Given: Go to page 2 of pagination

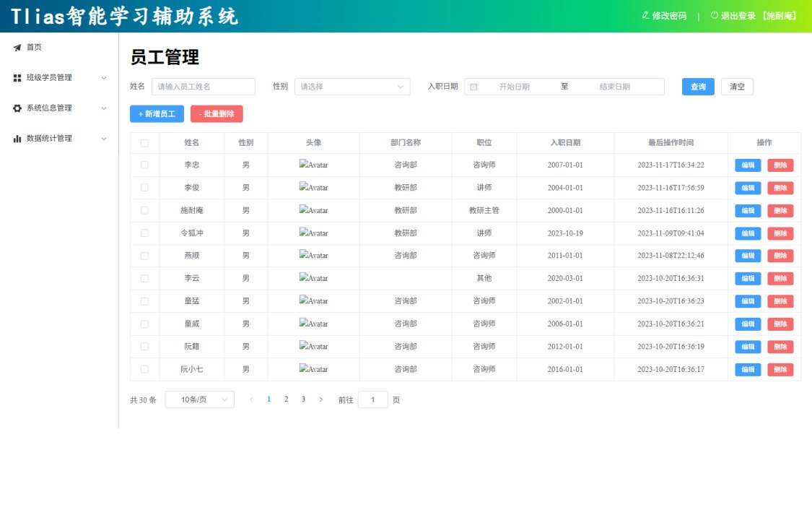Looking at the screenshot, I should 286,399.
